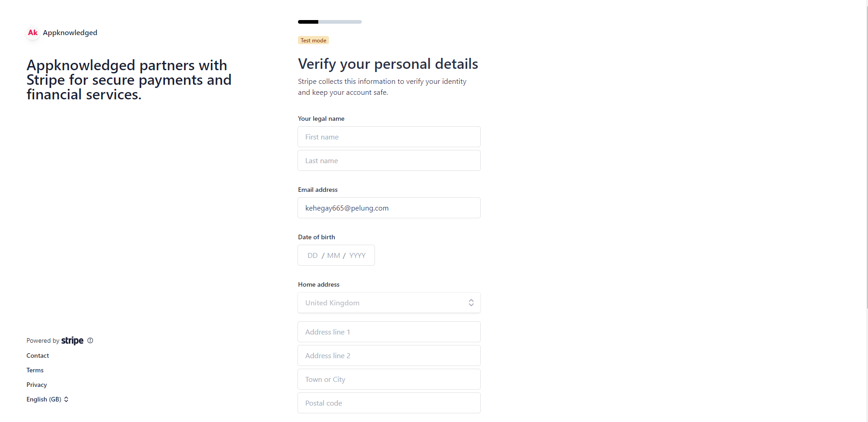
Task: Click the Postal code field
Action: coord(389,403)
